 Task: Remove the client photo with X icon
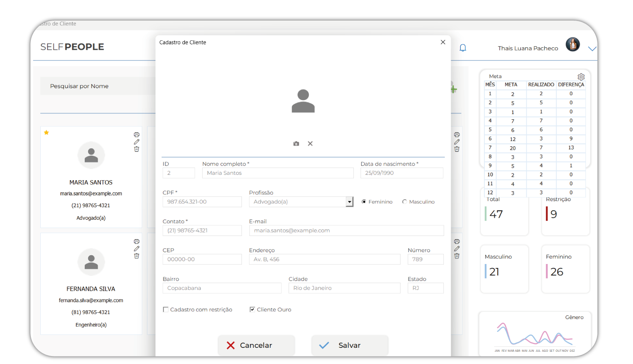(x=310, y=144)
